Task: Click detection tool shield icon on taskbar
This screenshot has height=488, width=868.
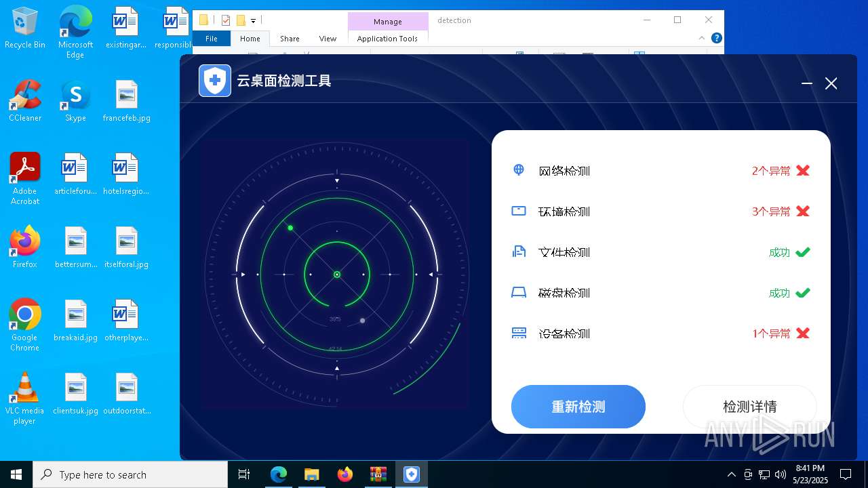Action: [411, 474]
